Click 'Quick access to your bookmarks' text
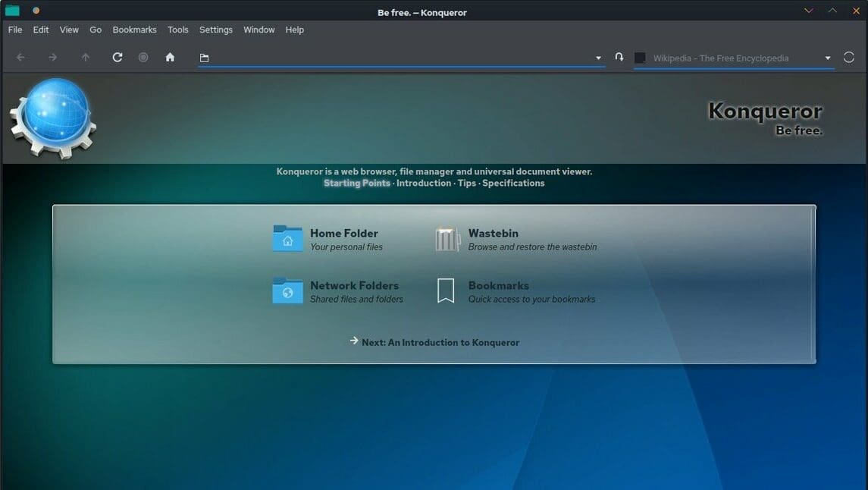The image size is (868, 490). click(531, 299)
